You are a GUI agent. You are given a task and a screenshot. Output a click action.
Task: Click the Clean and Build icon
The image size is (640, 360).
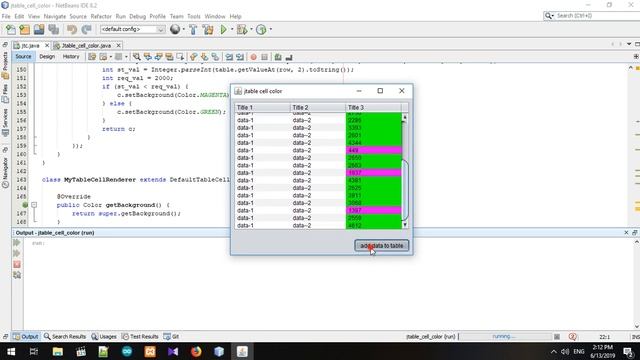pos(208,29)
